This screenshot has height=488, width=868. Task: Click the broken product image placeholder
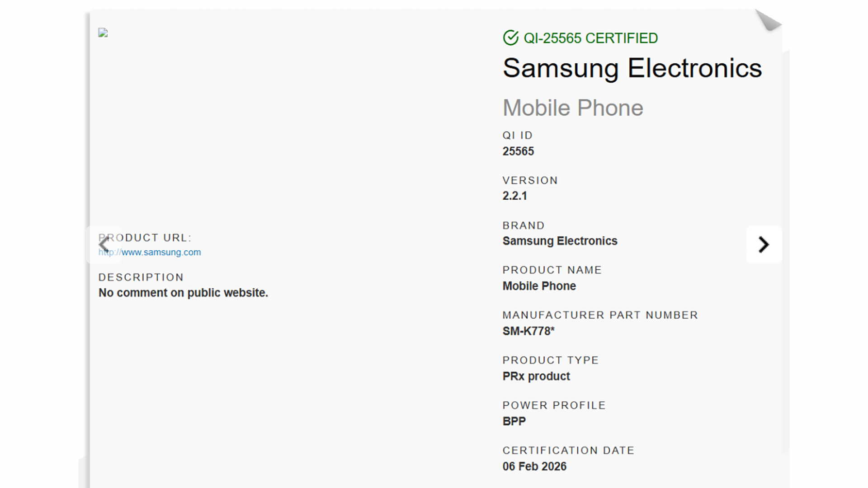point(103,33)
